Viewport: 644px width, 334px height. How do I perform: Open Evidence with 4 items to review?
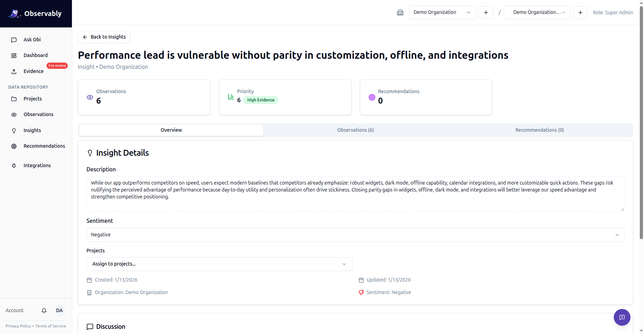[x=33, y=71]
